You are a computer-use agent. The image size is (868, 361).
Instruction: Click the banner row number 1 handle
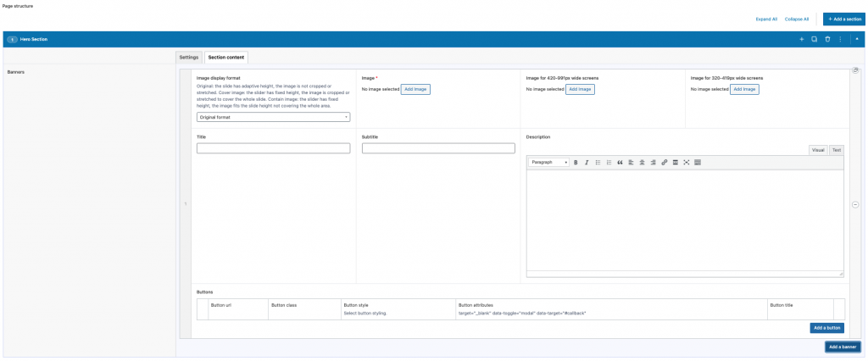(x=185, y=204)
